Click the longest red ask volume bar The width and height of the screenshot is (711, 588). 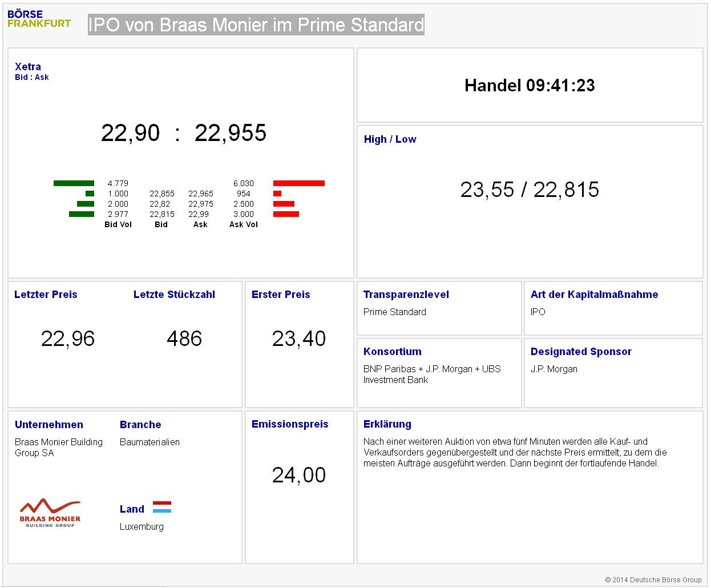tap(298, 183)
